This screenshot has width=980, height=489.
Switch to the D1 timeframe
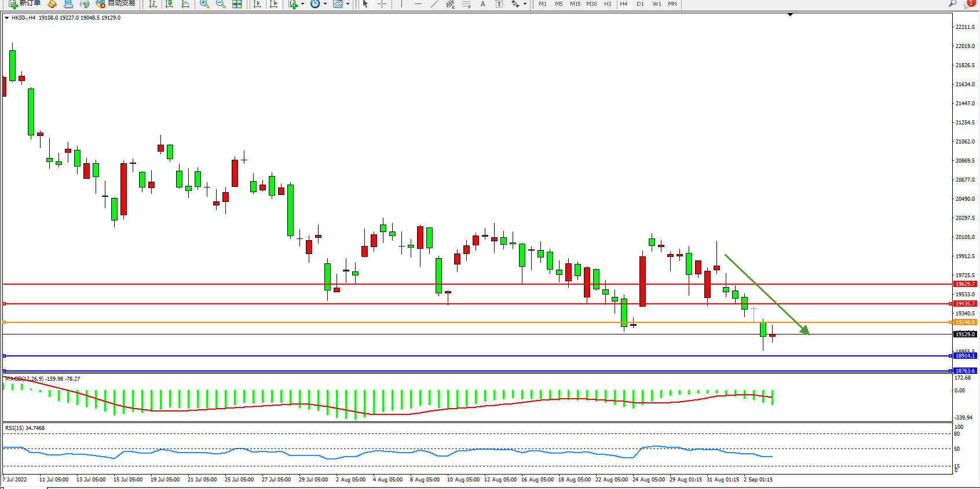[x=640, y=4]
